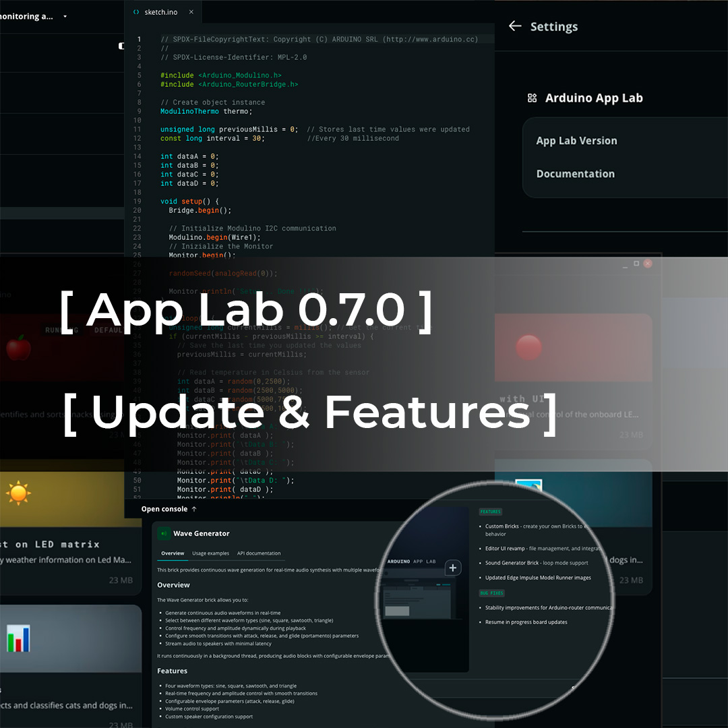
Task: Click the Wave Generator heading
Action: pos(201,533)
